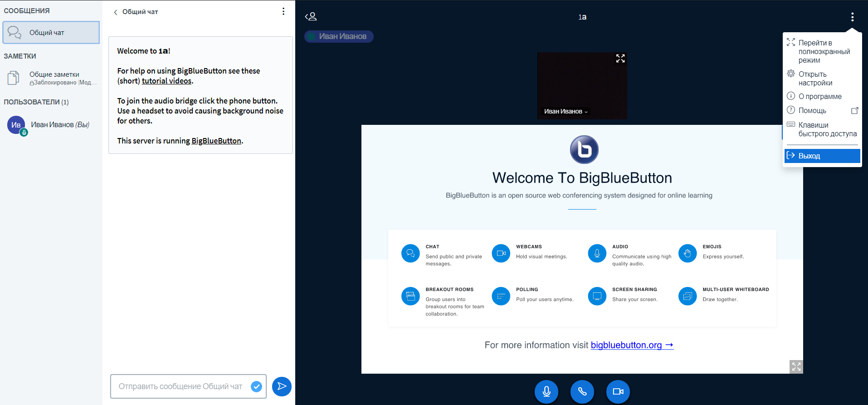Send the chat message

coord(282,386)
